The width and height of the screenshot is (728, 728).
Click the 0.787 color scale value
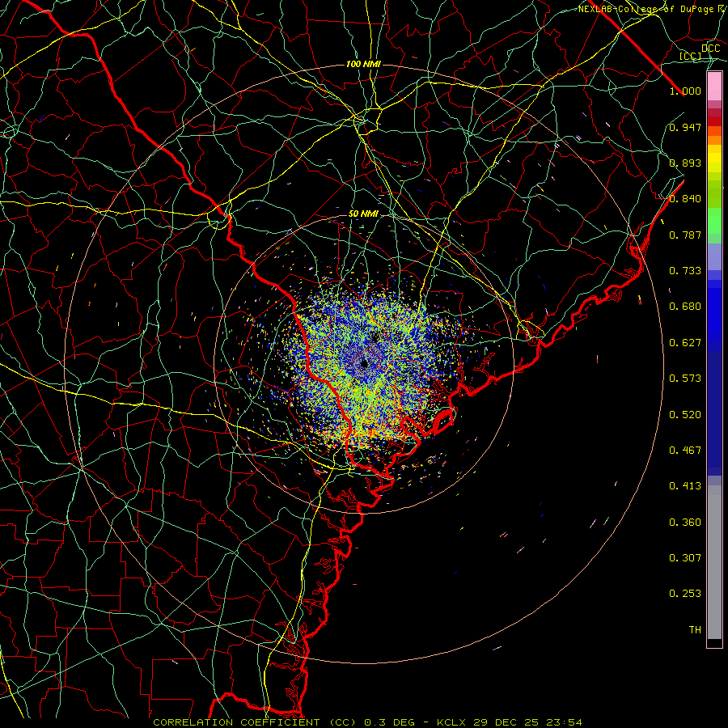(x=685, y=235)
